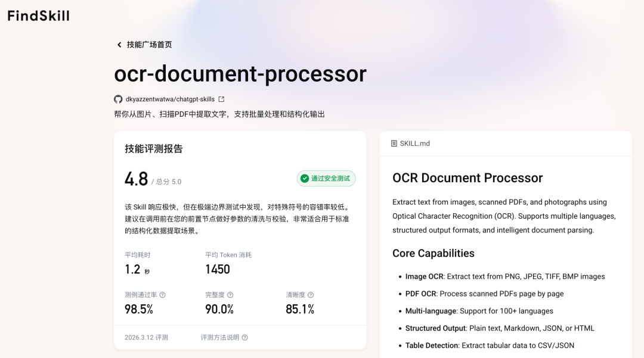Click the 1450 average token value
This screenshot has height=358, width=644.
pyautogui.click(x=218, y=269)
